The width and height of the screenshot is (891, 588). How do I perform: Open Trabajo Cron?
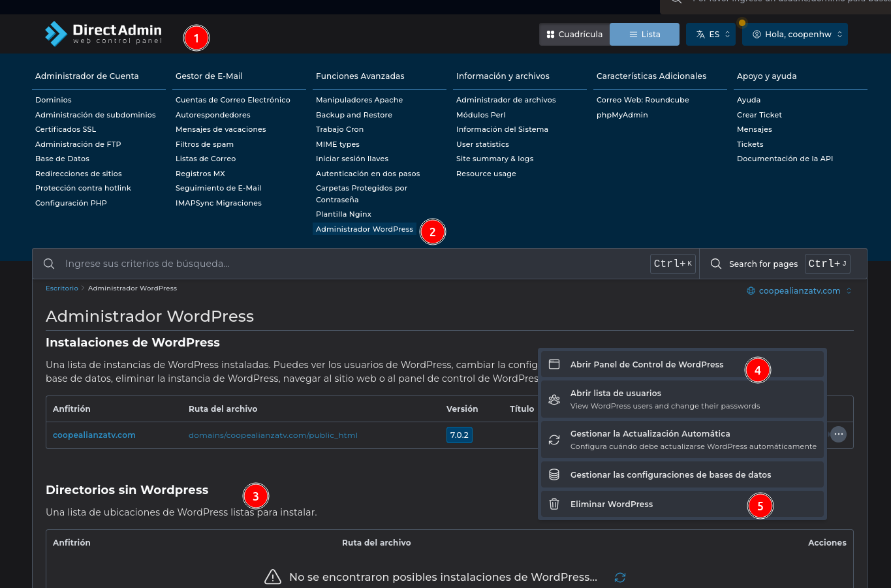click(x=339, y=129)
